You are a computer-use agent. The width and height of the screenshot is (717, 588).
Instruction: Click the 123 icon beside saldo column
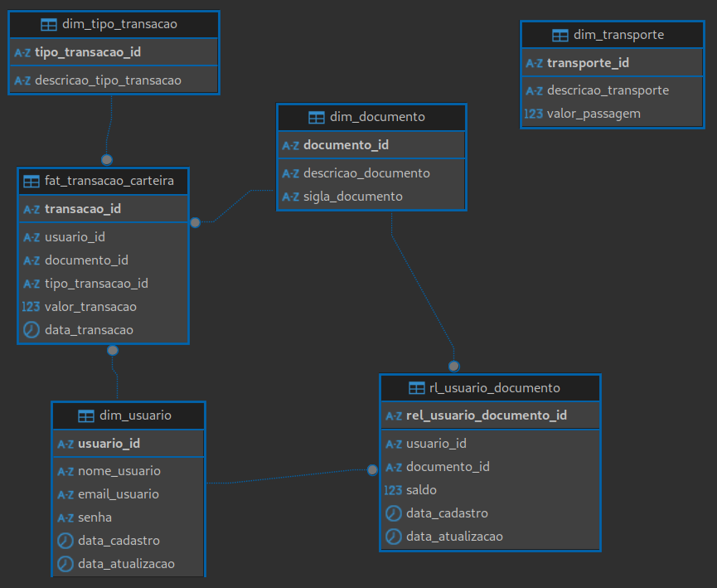(x=393, y=490)
